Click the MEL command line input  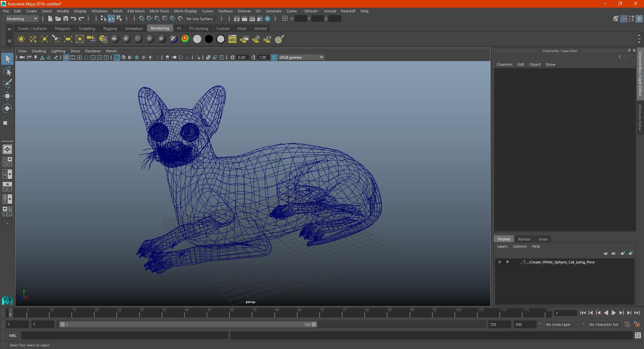tap(125, 335)
